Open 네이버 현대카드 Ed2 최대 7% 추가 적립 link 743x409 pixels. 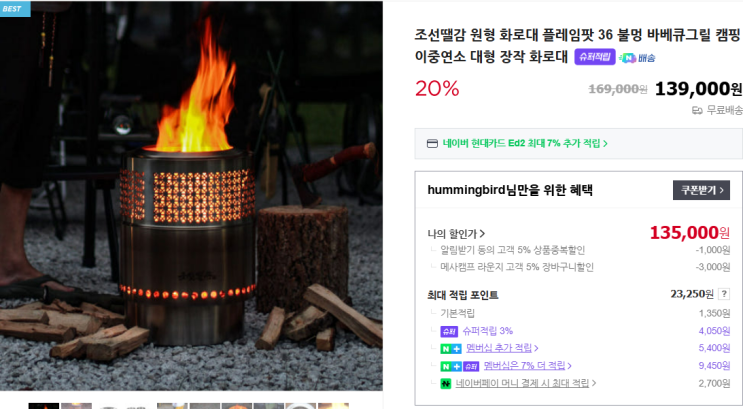click(x=525, y=143)
